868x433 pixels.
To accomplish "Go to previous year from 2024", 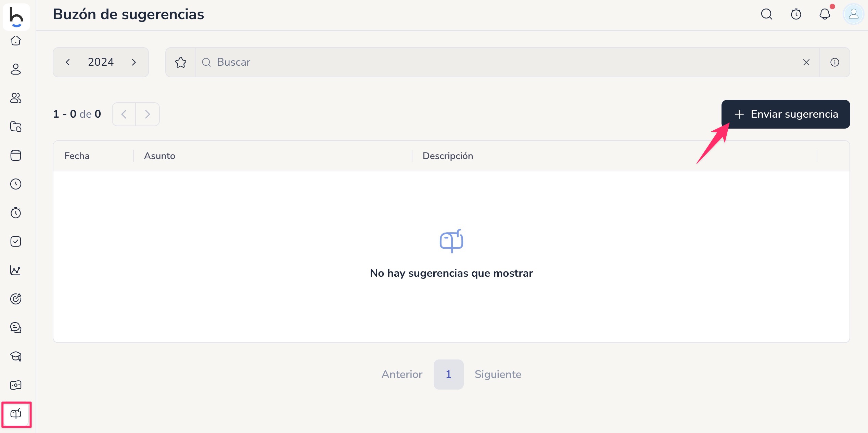I will [x=68, y=62].
